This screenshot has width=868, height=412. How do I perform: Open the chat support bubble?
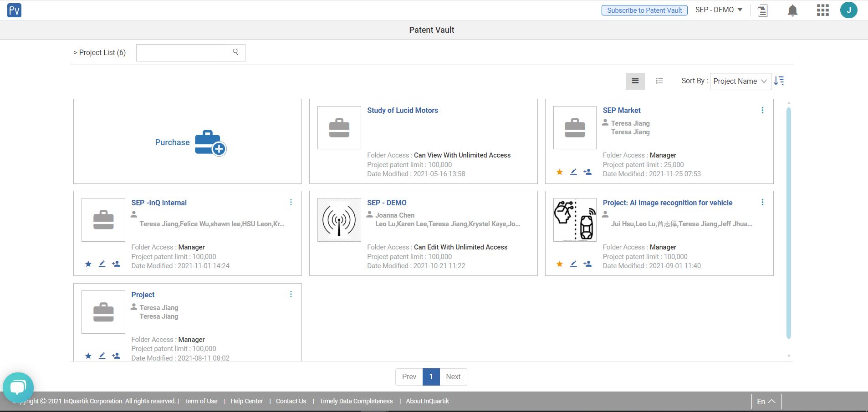pos(18,387)
